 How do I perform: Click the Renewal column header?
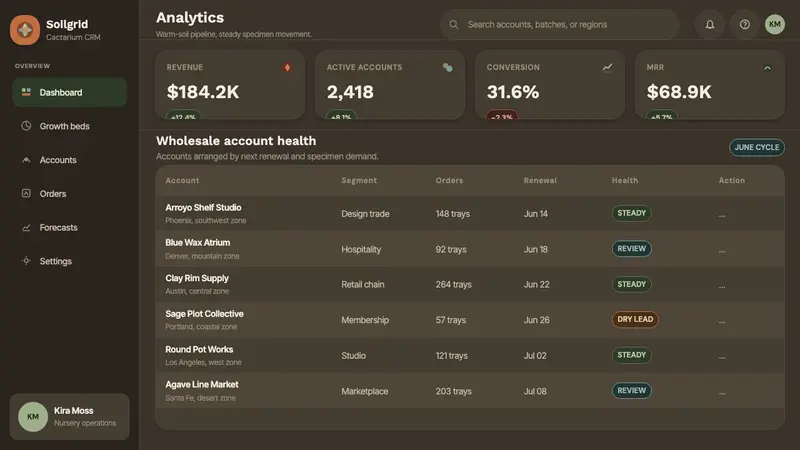tap(540, 180)
